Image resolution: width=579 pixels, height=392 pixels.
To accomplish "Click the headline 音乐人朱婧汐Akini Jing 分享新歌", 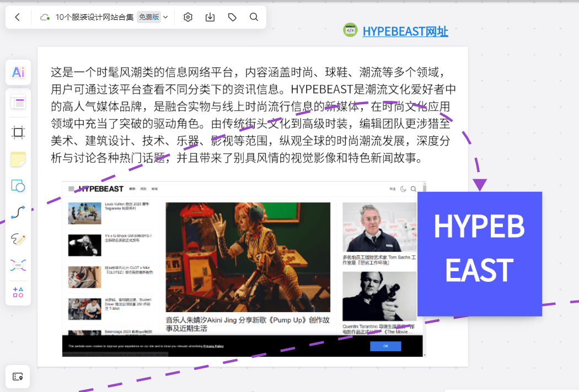I will (248, 324).
